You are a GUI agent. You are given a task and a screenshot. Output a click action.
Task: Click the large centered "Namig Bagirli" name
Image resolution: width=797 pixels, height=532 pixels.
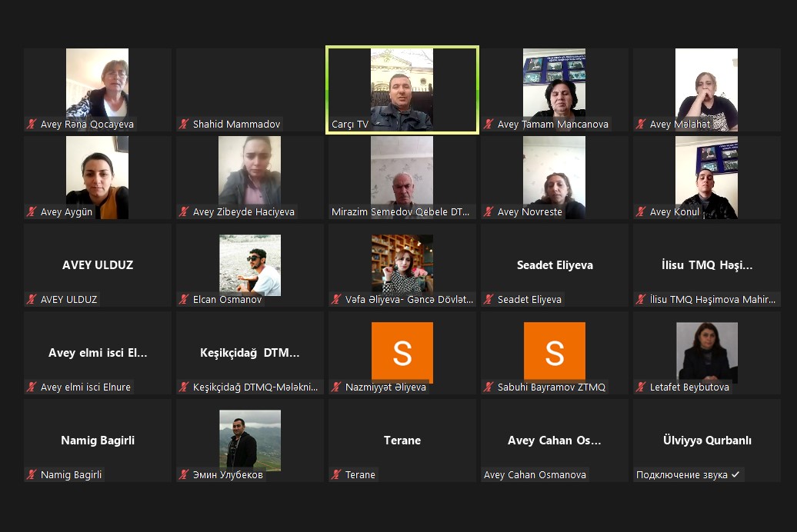98,440
